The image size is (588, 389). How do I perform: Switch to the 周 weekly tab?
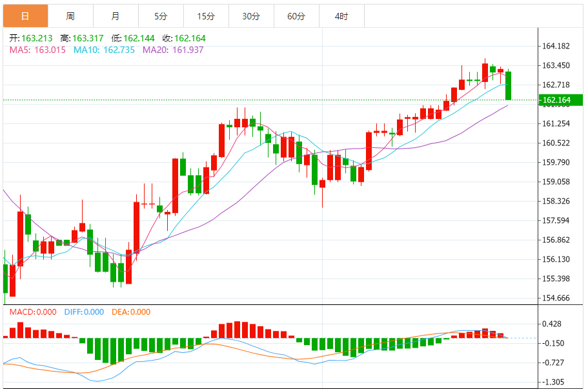(x=70, y=16)
